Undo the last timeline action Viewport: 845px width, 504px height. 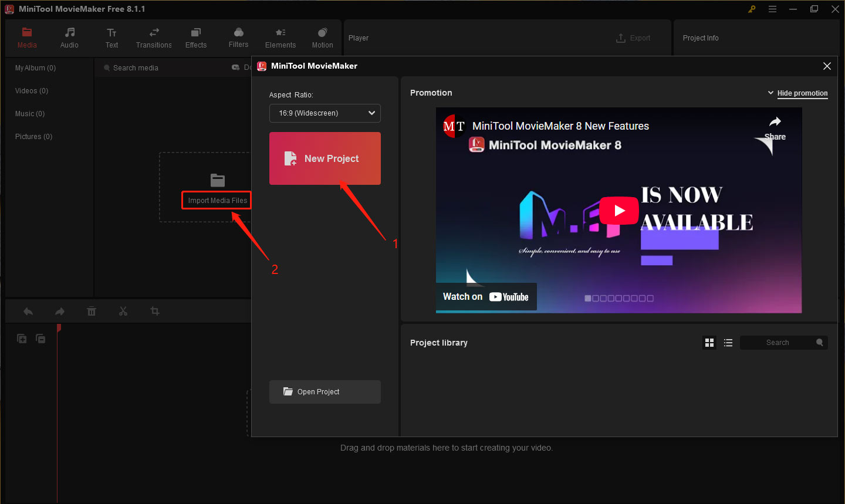click(x=28, y=312)
